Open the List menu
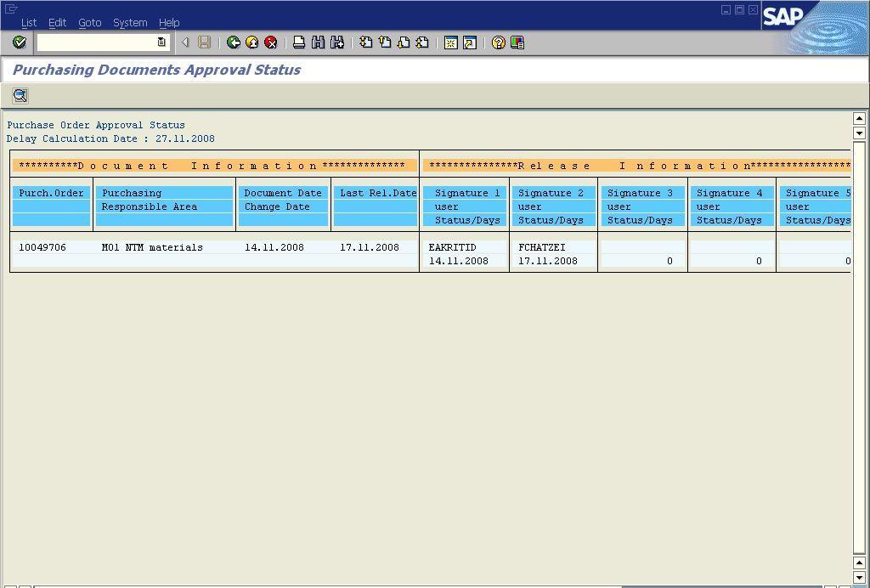 28,23
